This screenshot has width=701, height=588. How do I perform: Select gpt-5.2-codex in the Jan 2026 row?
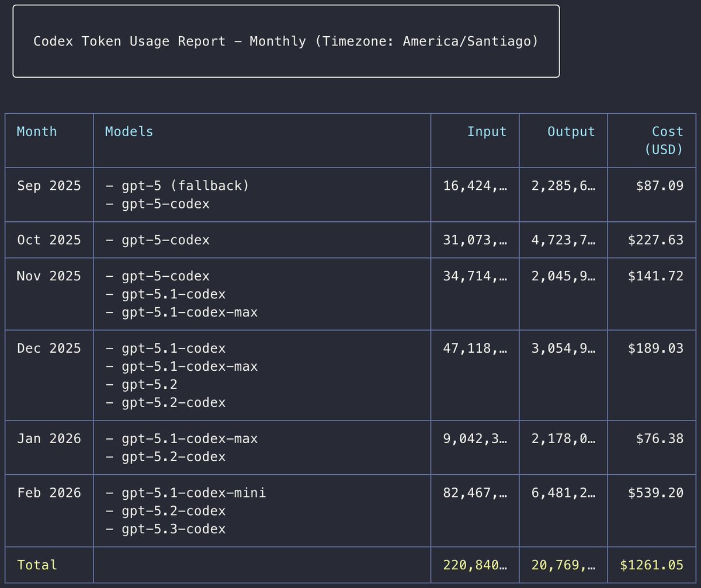[165, 457]
